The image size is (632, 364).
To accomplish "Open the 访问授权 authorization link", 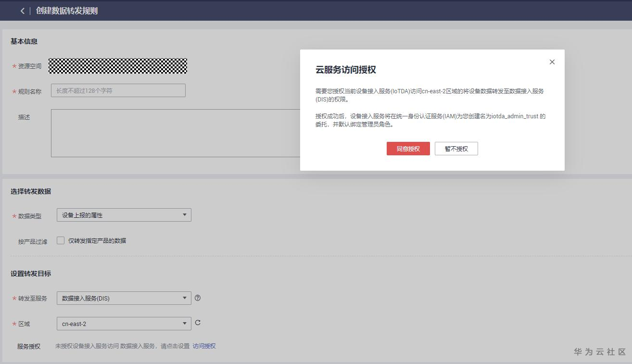I will (204, 346).
